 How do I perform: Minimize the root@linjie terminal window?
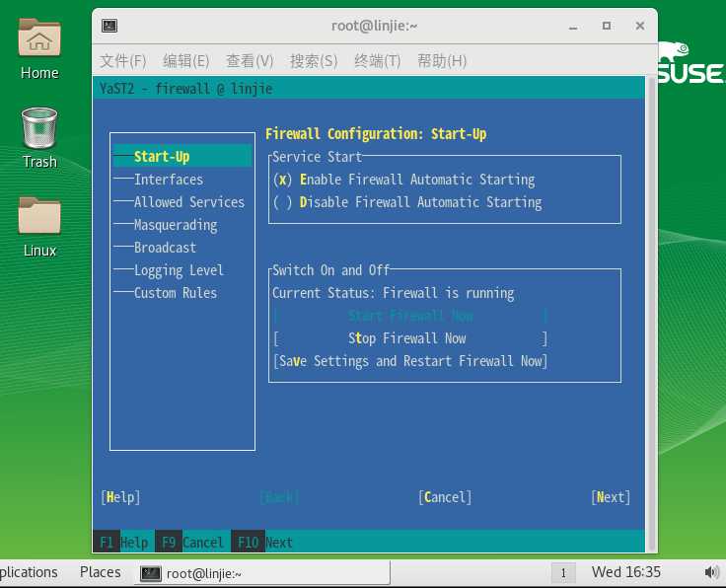(x=573, y=27)
